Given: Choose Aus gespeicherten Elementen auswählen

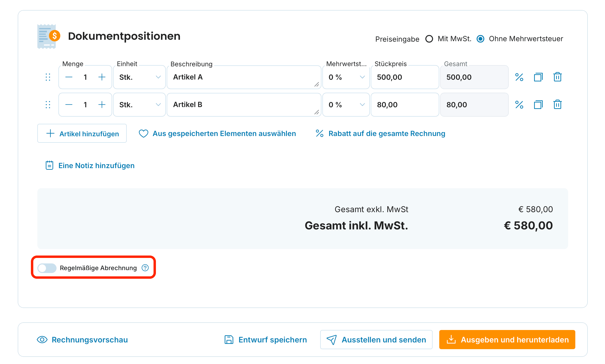Looking at the screenshot, I should tap(217, 133).
